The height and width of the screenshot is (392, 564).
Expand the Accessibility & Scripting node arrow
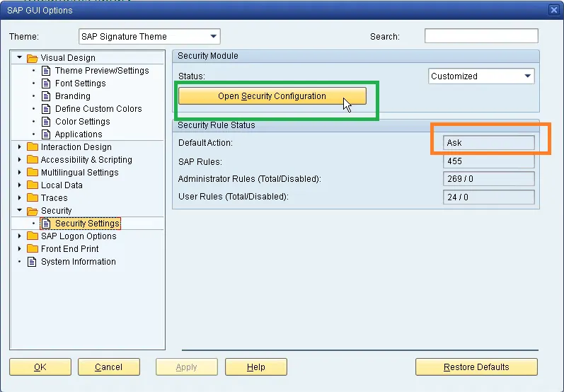(x=19, y=160)
